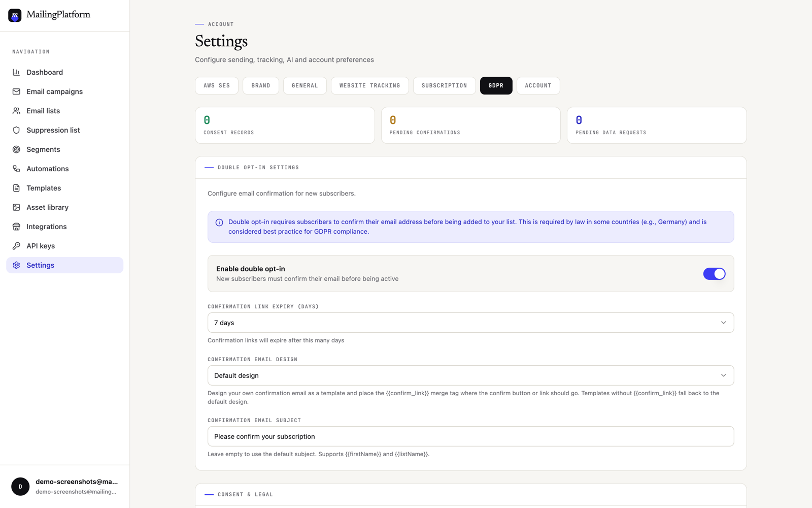Open Asset library in the sidebar
This screenshot has height=508, width=812.
(64, 207)
